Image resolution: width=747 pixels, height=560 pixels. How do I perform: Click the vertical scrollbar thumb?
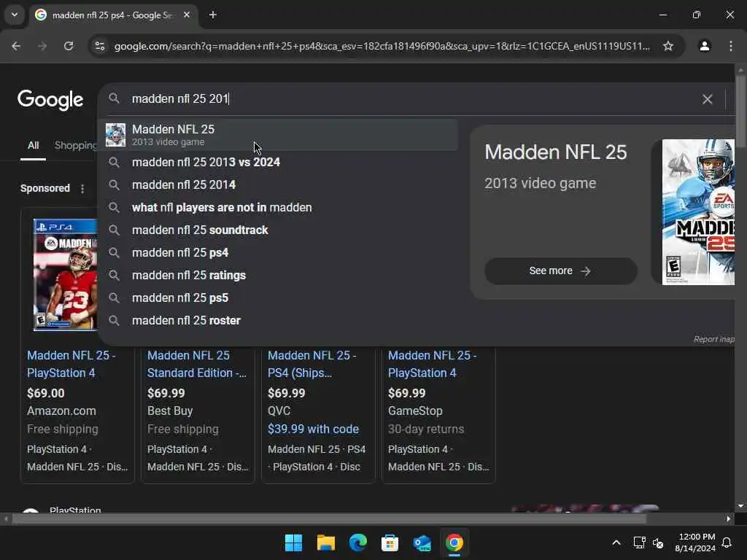click(x=740, y=111)
